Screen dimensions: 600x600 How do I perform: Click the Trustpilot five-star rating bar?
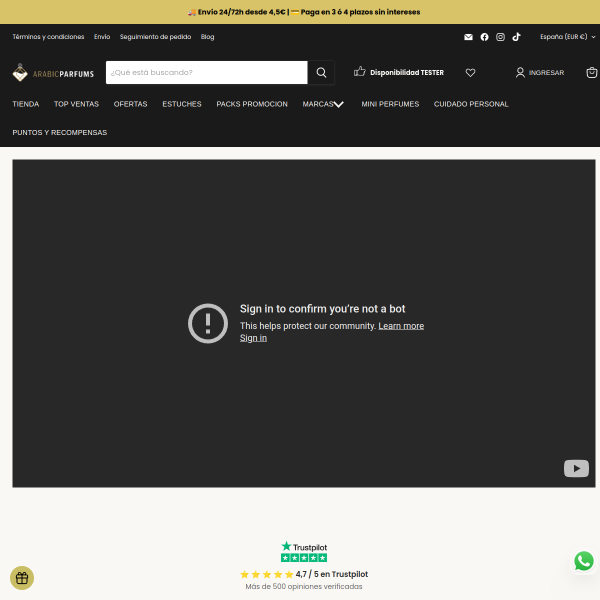tap(304, 558)
